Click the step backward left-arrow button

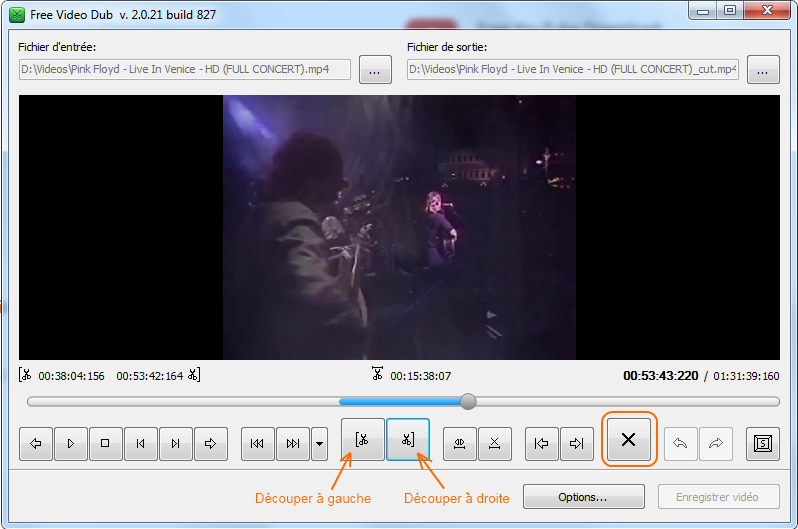pos(36,443)
